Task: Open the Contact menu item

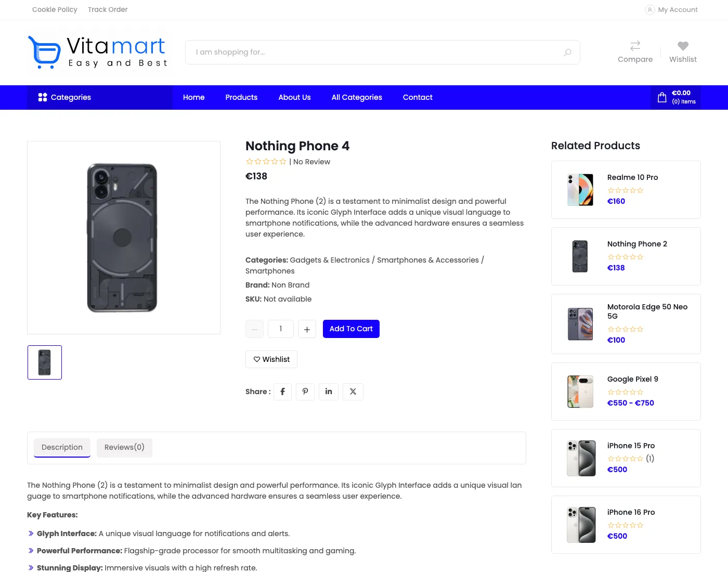Action: tap(418, 97)
